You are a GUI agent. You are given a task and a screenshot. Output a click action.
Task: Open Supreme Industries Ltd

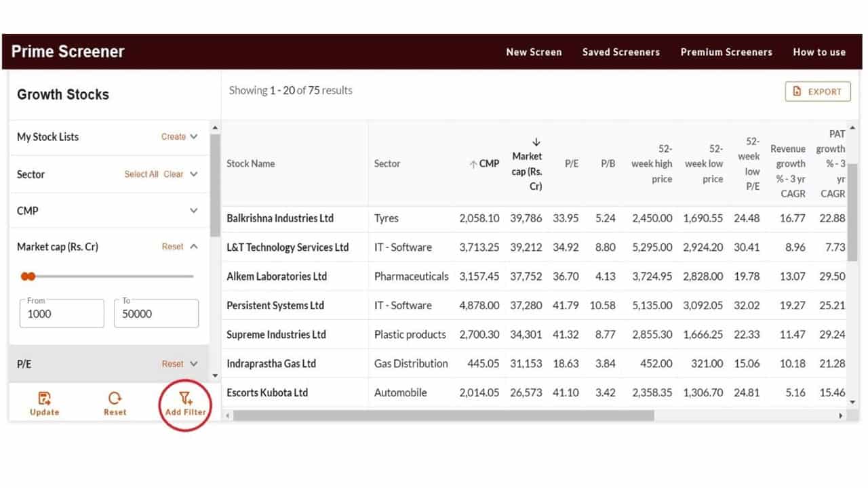[277, 335]
